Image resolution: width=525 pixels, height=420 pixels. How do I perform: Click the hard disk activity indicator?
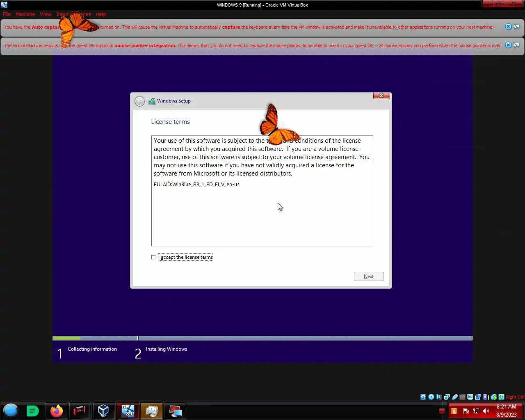[423, 397]
